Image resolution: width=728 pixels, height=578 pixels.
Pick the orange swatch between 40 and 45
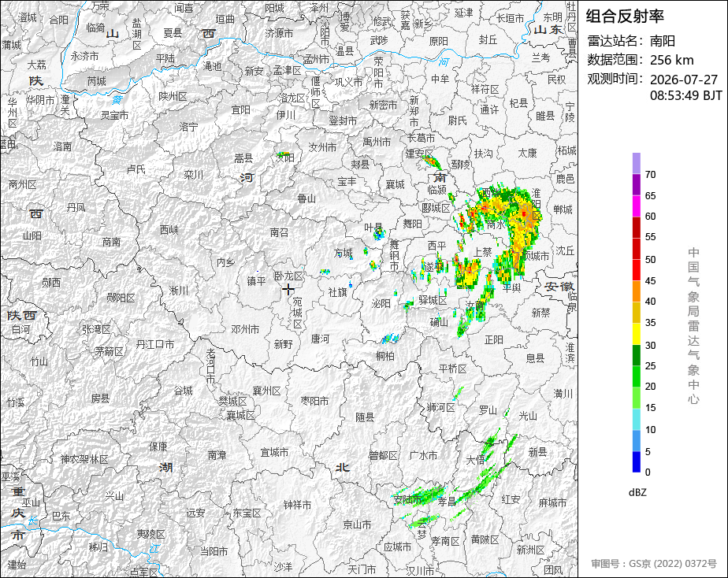click(636, 291)
